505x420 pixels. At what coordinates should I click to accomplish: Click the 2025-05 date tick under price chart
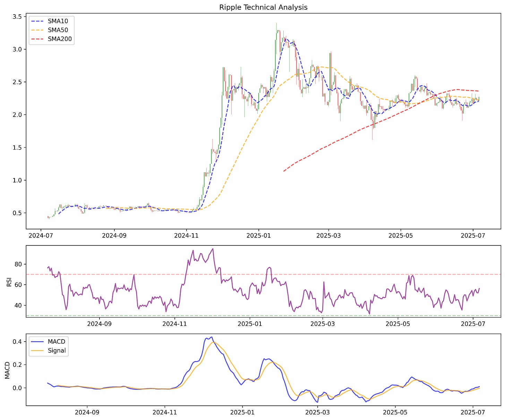pyautogui.click(x=401, y=236)
